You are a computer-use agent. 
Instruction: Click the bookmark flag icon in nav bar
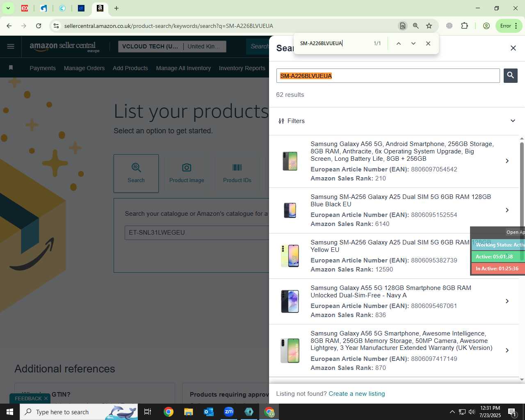pos(11,68)
